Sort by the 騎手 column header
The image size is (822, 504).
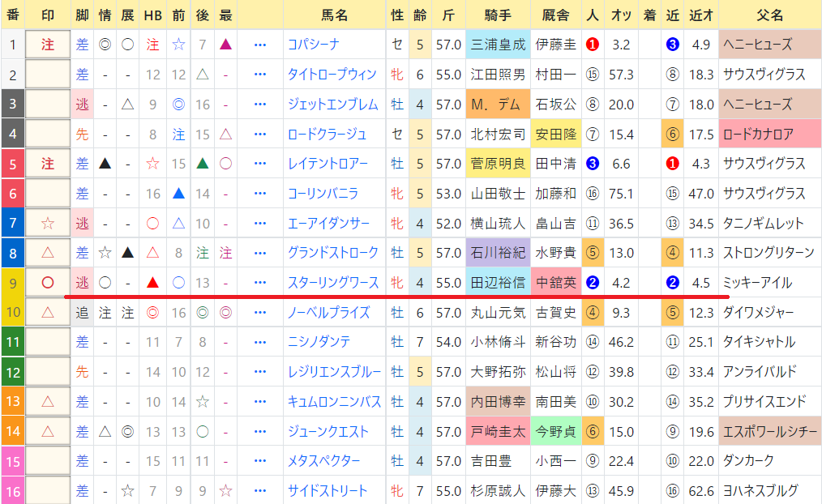click(498, 15)
